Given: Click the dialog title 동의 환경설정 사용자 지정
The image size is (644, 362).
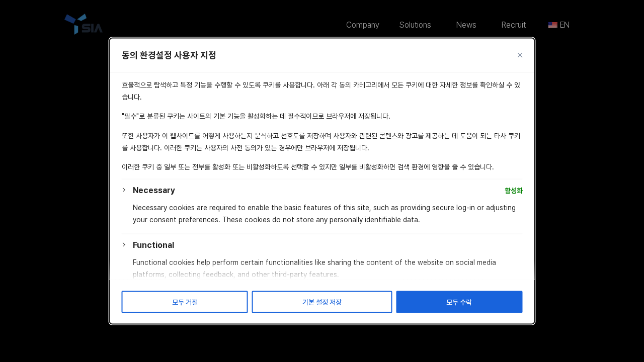Looking at the screenshot, I should (x=169, y=55).
